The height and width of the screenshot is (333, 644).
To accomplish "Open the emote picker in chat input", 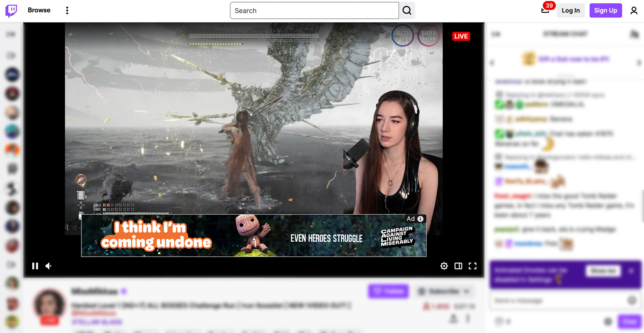I will click(632, 300).
